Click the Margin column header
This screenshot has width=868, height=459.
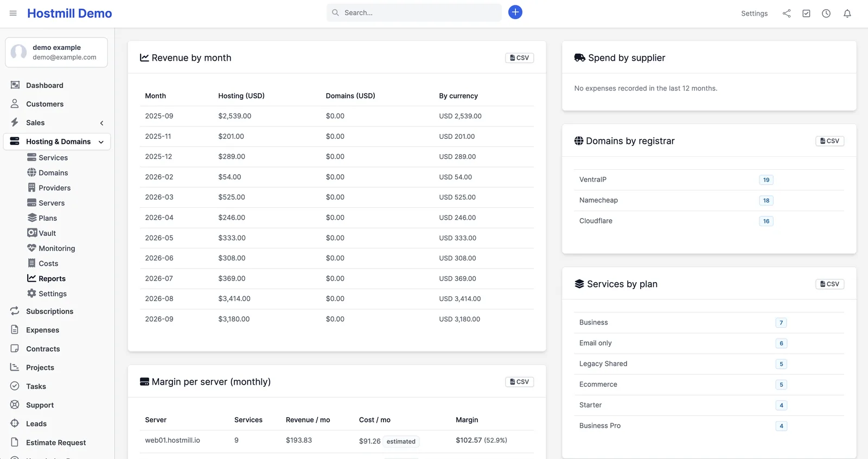pos(467,420)
